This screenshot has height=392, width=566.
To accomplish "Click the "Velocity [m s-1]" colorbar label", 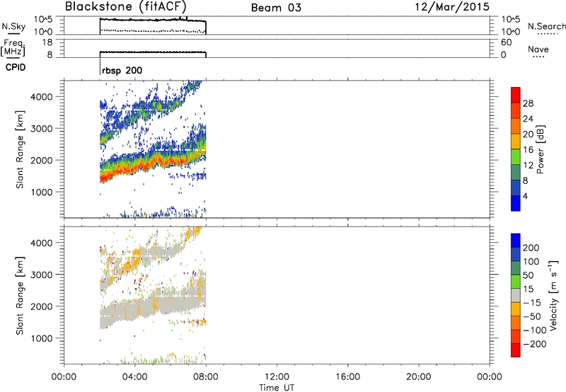I will point(553,295).
